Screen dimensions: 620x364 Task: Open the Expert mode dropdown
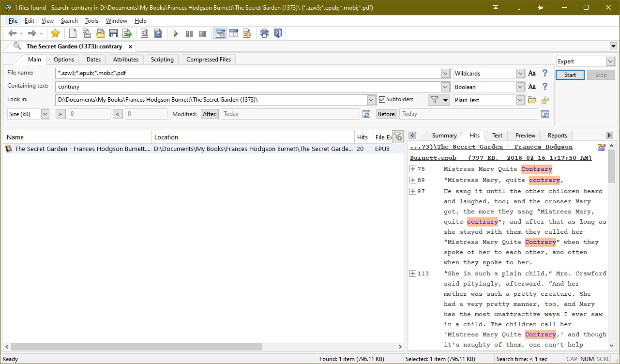pyautogui.click(x=610, y=61)
